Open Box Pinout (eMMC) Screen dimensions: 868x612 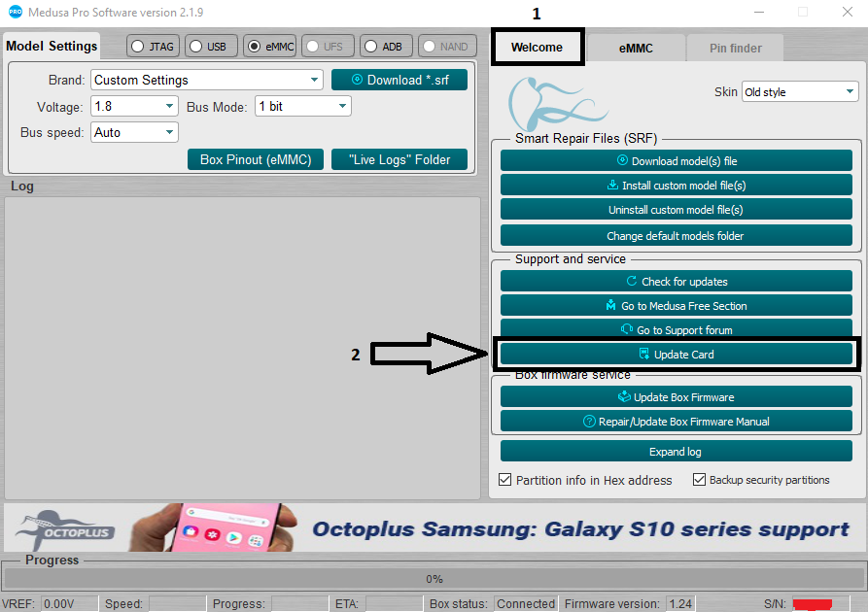click(x=256, y=159)
